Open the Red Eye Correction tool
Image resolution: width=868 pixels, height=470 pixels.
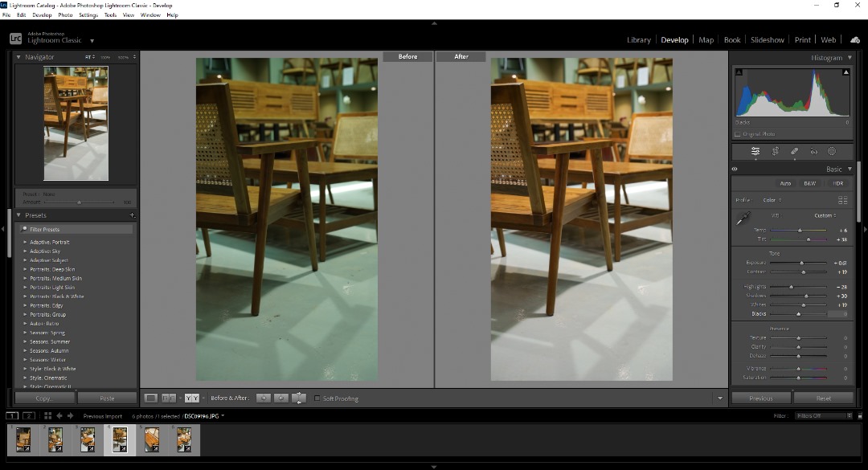point(813,151)
